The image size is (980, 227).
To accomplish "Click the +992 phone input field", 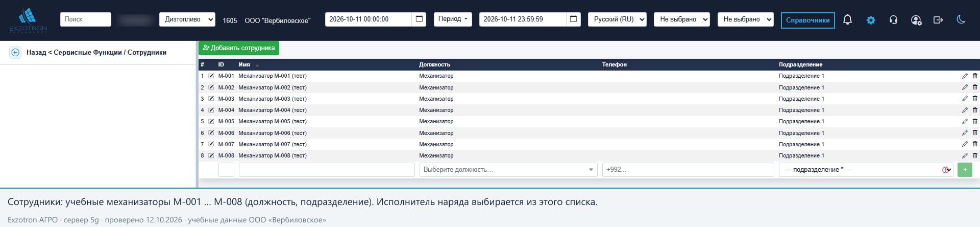I will (688, 170).
